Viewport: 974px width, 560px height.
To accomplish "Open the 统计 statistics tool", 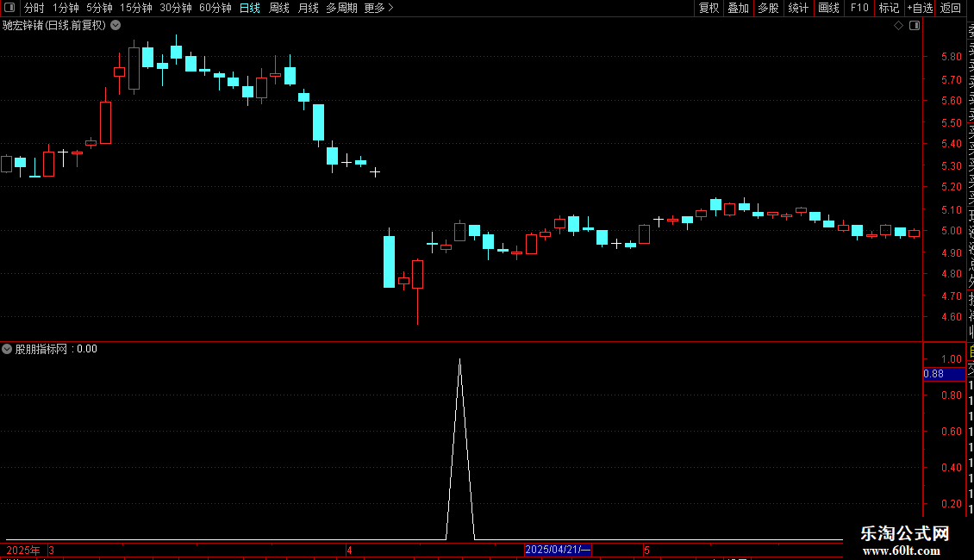I will tap(797, 8).
